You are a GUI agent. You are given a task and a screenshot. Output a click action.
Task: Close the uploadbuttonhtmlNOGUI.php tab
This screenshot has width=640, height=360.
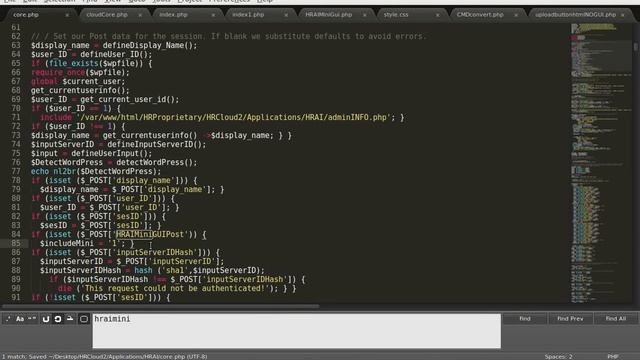tap(623, 15)
